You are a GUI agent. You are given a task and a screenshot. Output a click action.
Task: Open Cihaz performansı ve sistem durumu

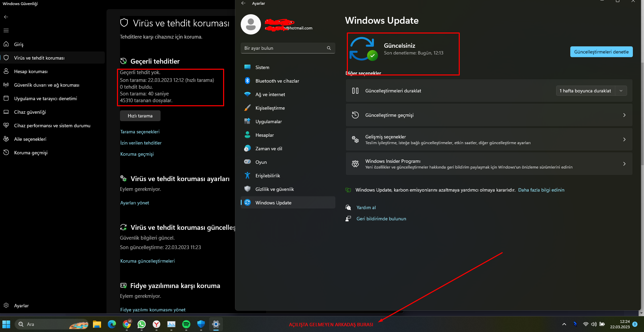click(52, 126)
